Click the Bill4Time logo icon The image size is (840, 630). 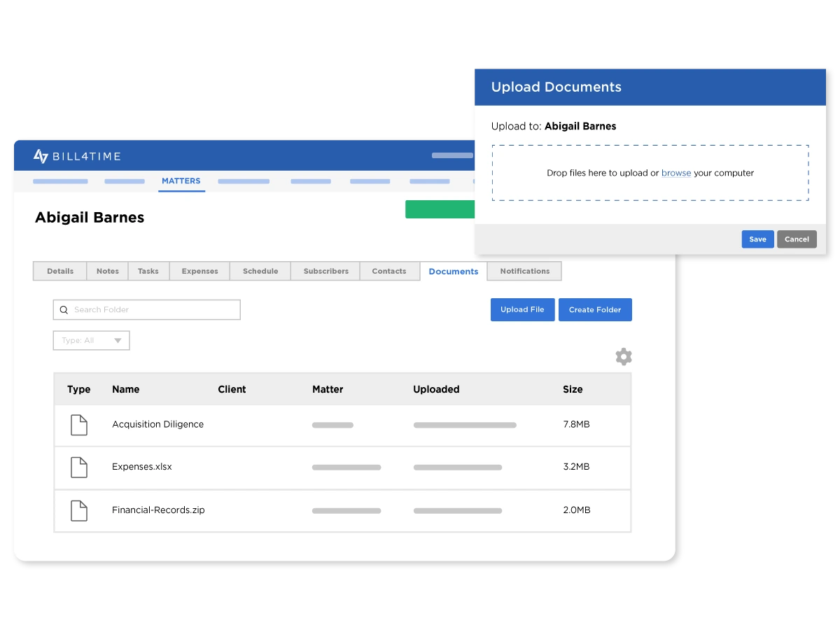(x=41, y=156)
